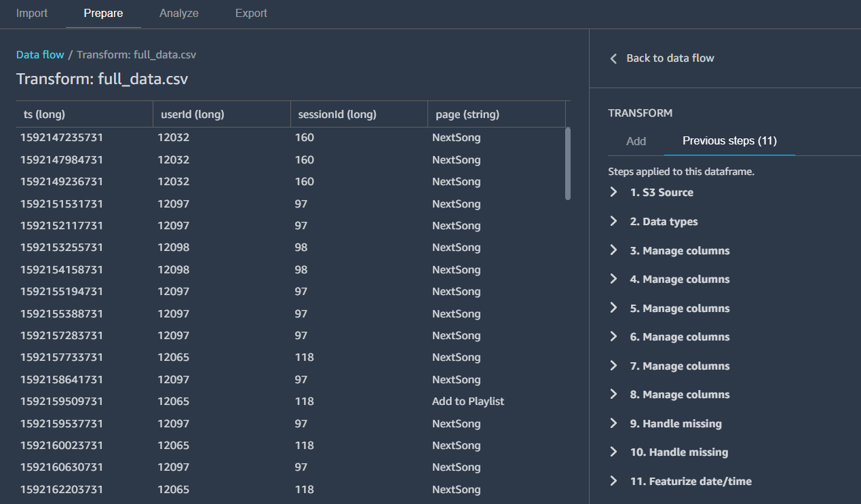861x504 pixels.
Task: Click the ts (long) column header
Action: tap(85, 114)
